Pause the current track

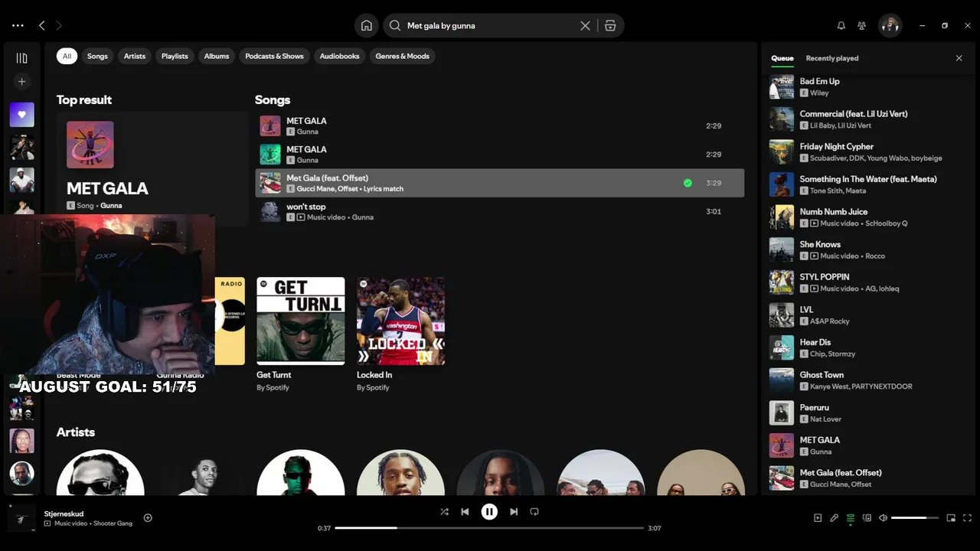click(x=489, y=511)
